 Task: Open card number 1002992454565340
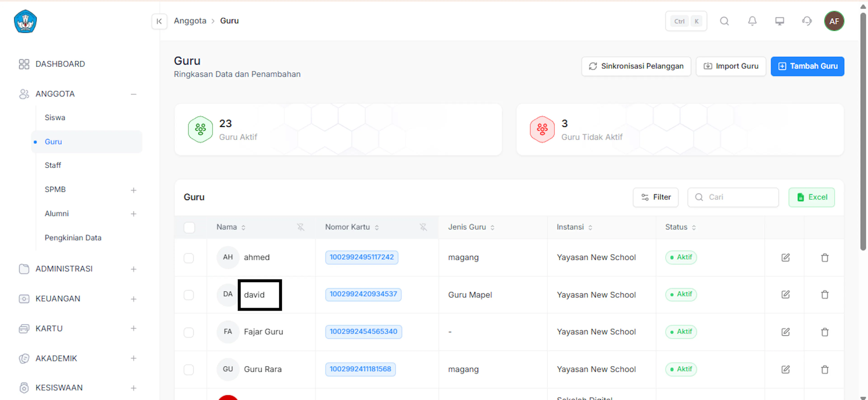pos(363,332)
